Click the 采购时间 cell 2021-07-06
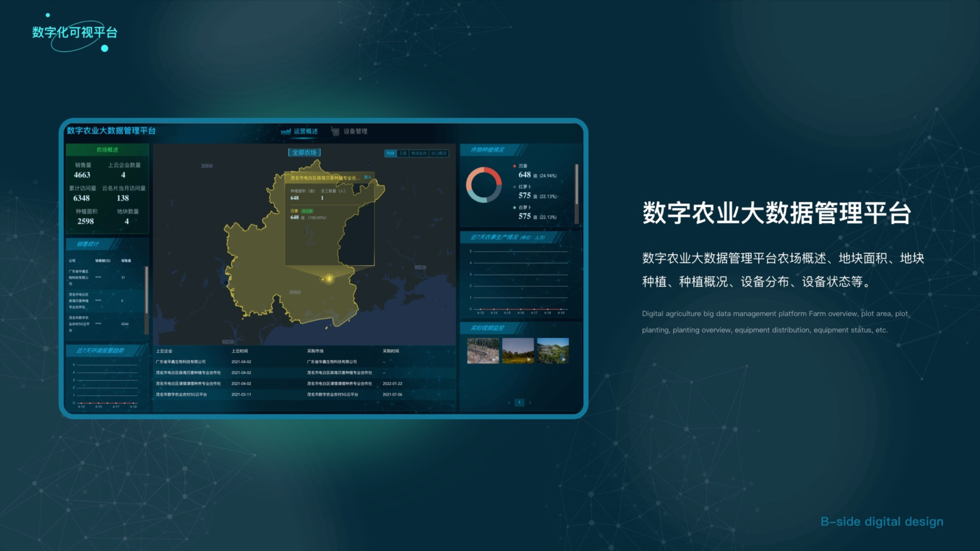This screenshot has height=551, width=980. pyautogui.click(x=392, y=394)
